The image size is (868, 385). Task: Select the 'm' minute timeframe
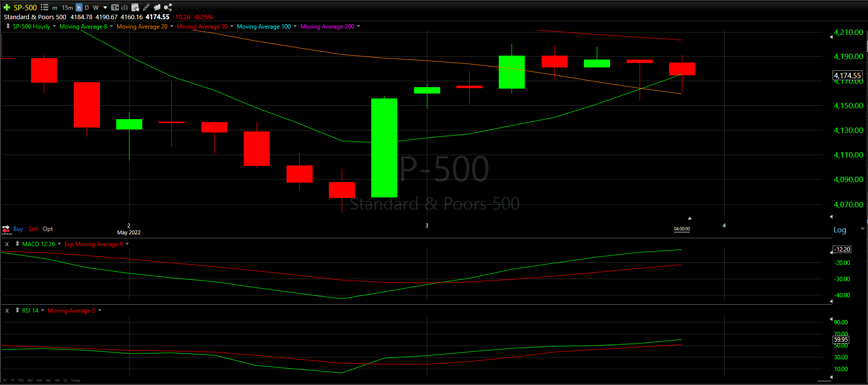[x=55, y=8]
